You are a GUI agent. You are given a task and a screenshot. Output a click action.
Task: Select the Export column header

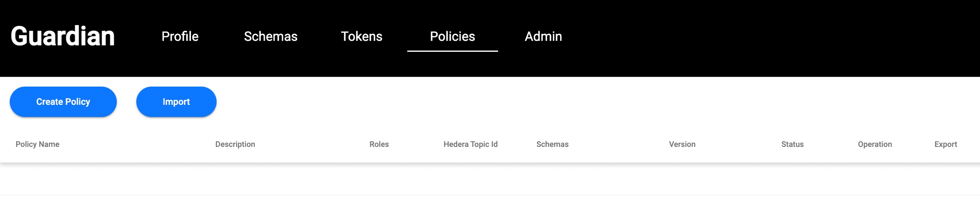(x=946, y=144)
